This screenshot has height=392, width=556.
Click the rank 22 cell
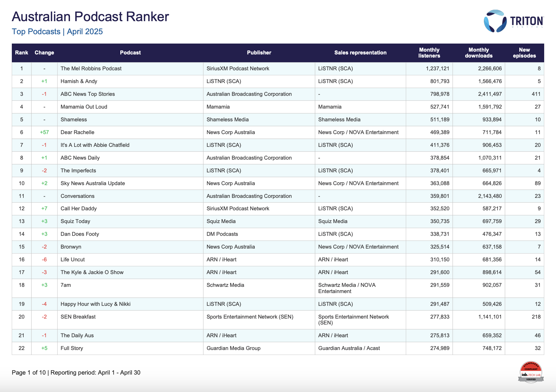coord(21,348)
